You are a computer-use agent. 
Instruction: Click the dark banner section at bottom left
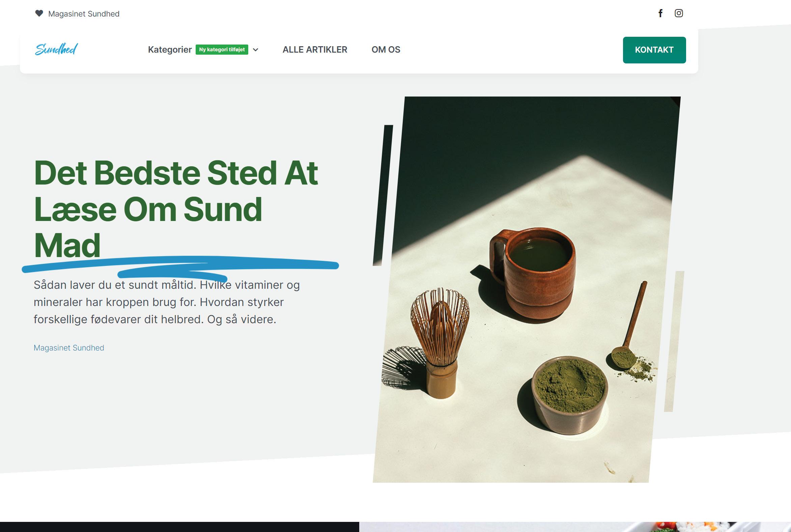point(179,527)
